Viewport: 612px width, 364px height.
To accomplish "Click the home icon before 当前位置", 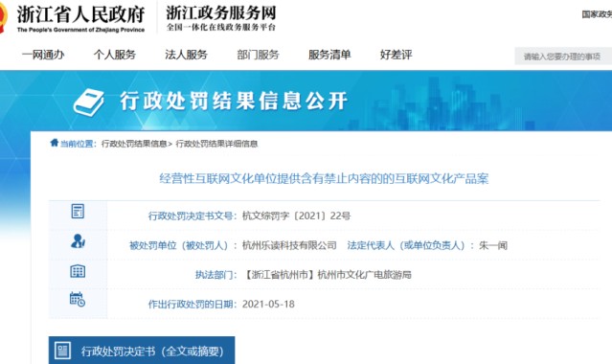I will (x=55, y=143).
